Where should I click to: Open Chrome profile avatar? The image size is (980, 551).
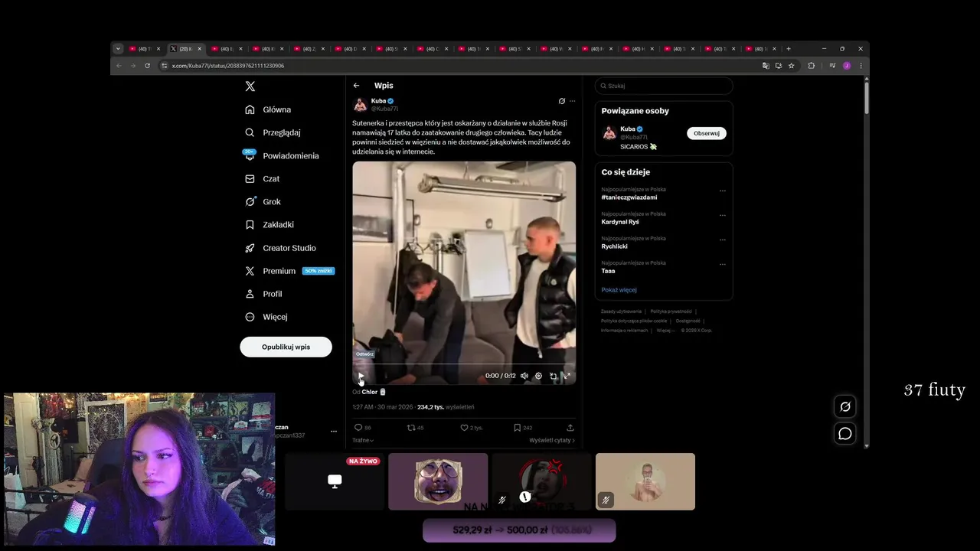coord(847,66)
